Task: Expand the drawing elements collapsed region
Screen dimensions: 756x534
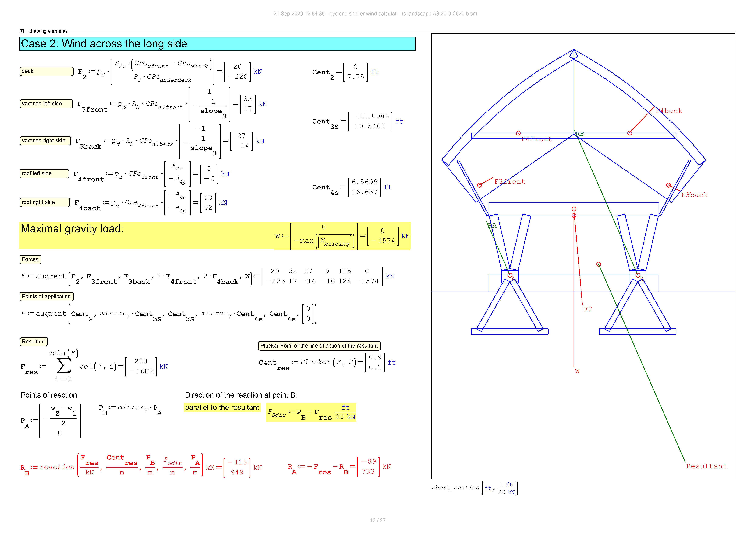Action: point(22,31)
